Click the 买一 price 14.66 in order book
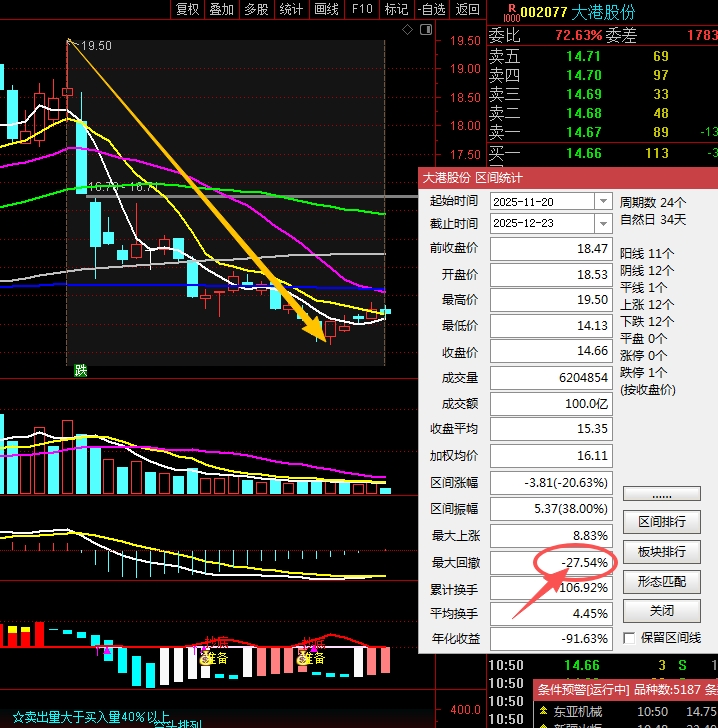This screenshot has height=728, width=718. (583, 153)
